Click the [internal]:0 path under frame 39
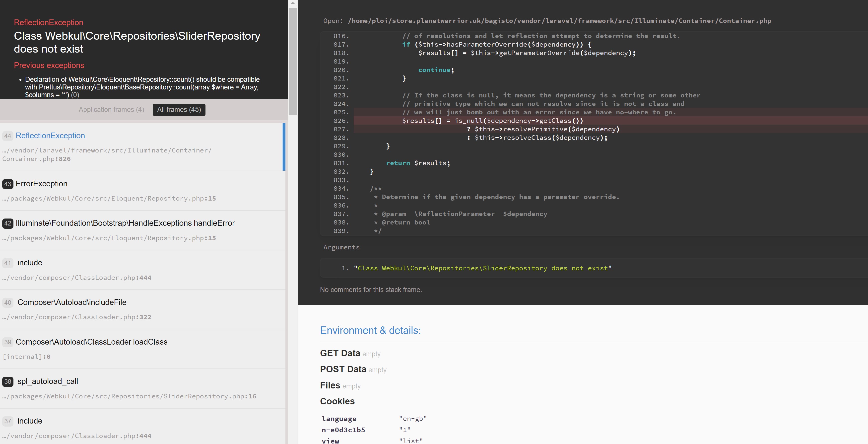The height and width of the screenshot is (444, 868). [27, 357]
